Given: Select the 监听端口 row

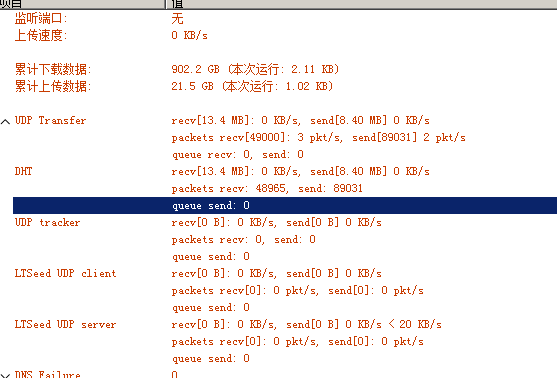Looking at the screenshot, I should click(x=285, y=18).
